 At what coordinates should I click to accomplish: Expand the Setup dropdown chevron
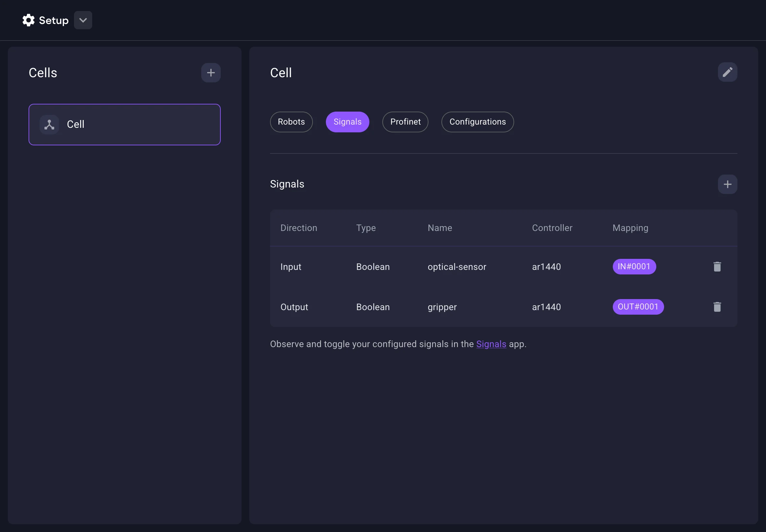coord(83,20)
